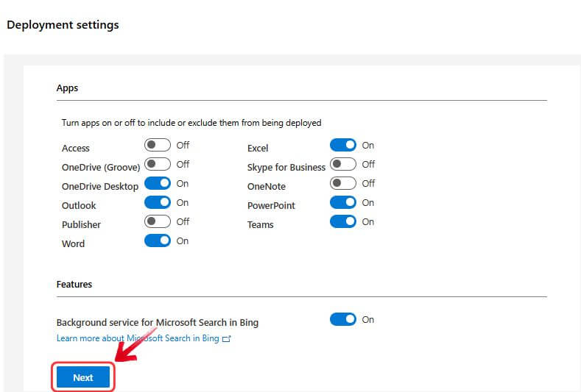Enable the OneNote toggle switch
Image resolution: width=581 pixels, height=392 pixels.
click(x=342, y=183)
